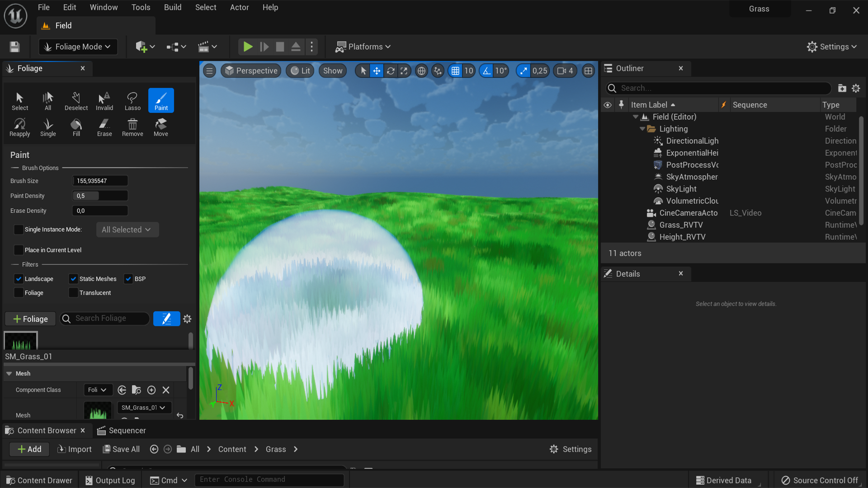
Task: Open the Build menu
Action: 172,7
